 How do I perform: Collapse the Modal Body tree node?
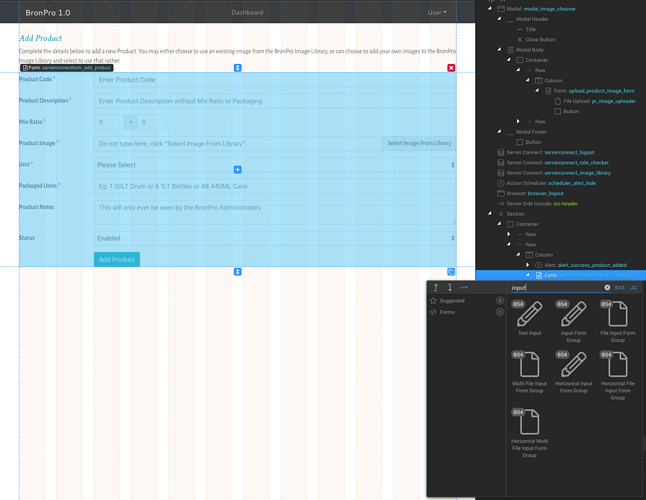[499, 49]
